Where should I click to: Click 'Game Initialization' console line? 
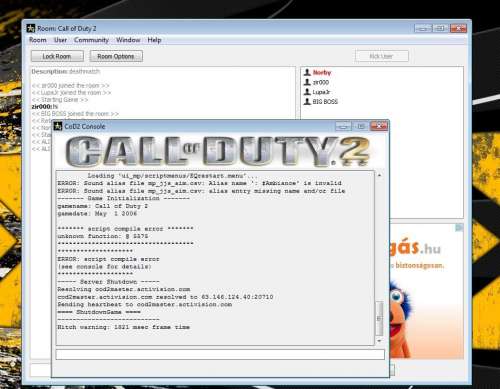pos(124,198)
